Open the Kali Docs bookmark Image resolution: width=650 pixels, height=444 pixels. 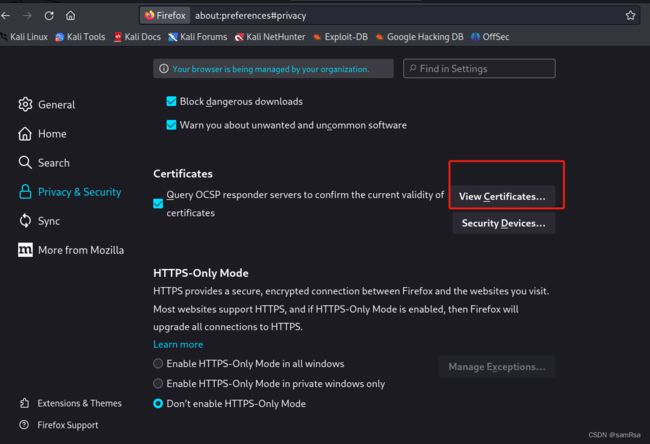137,37
